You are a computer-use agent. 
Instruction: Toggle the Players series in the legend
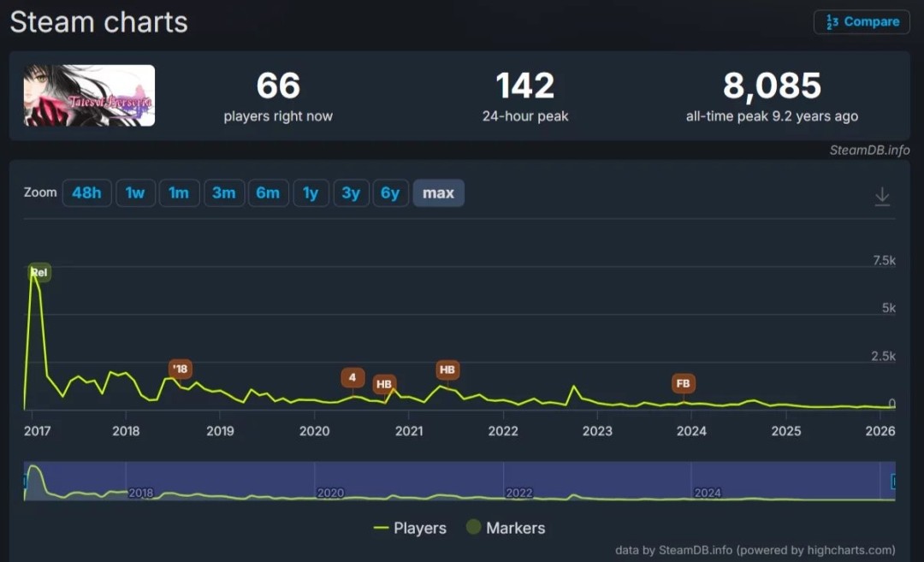tap(410, 528)
